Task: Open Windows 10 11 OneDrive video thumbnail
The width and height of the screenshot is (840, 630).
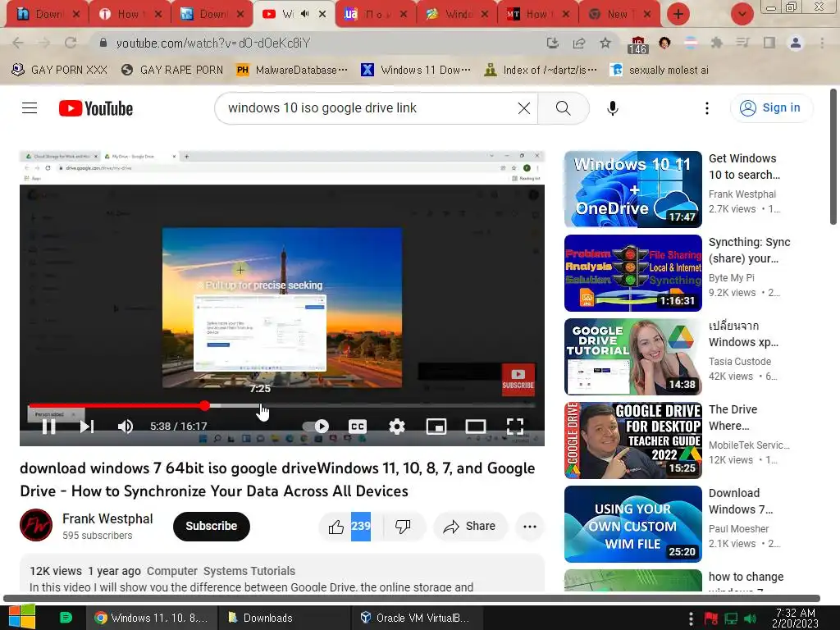Action: click(633, 189)
